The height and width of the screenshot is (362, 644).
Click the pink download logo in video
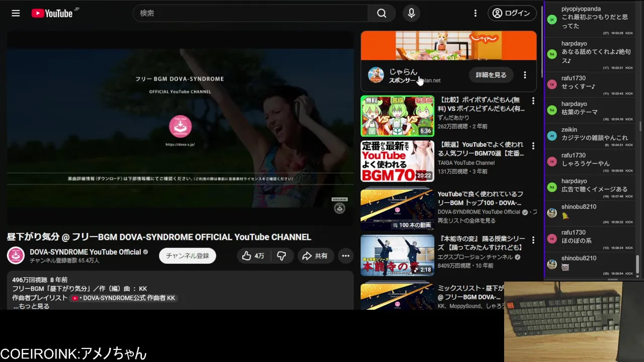180,127
